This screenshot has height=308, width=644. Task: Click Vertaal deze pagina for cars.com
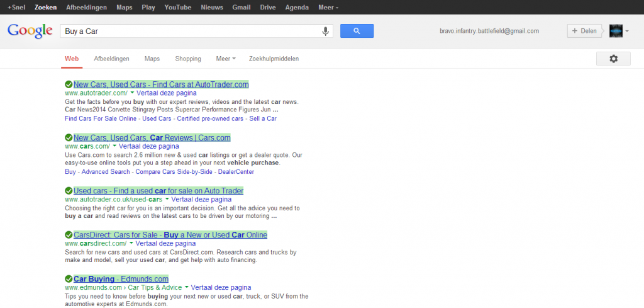point(149,146)
